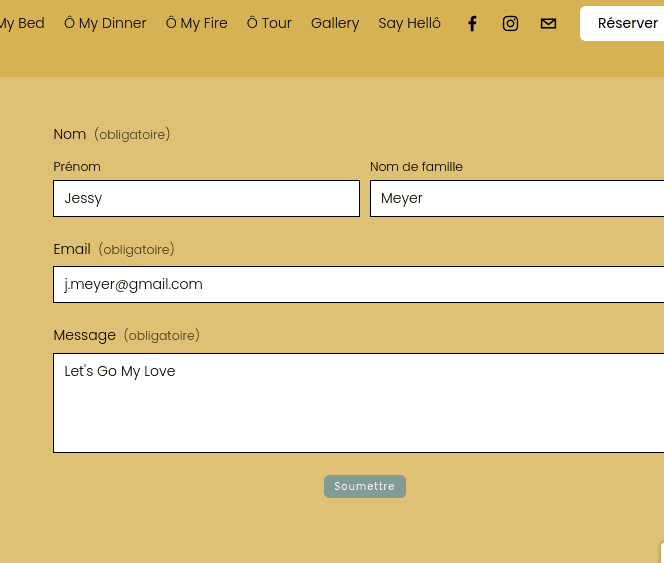Go to the My Bed page
The image size is (664, 563).
(x=21, y=23)
